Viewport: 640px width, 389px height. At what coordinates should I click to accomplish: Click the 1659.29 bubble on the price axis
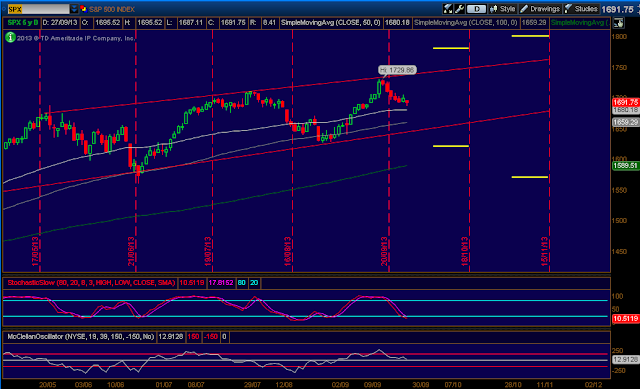626,122
